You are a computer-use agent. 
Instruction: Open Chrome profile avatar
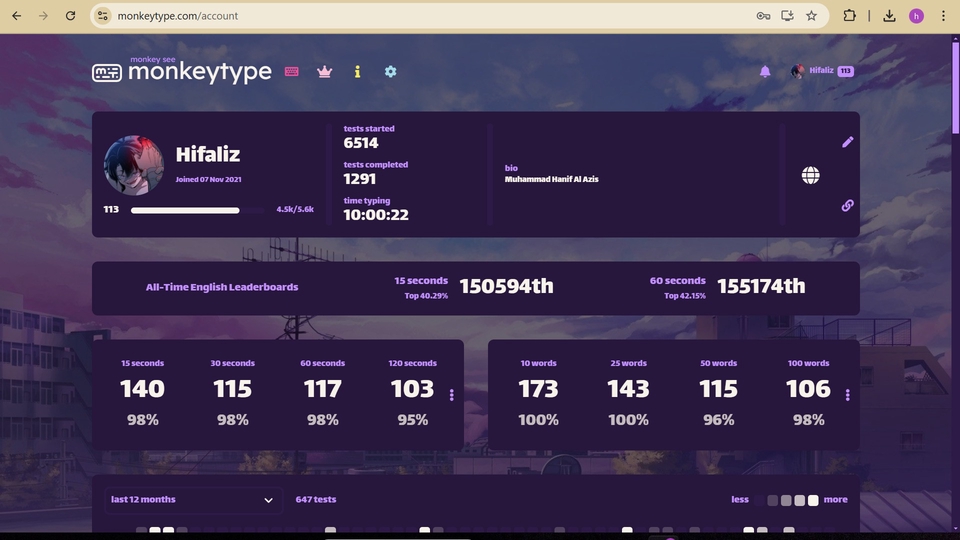917,16
